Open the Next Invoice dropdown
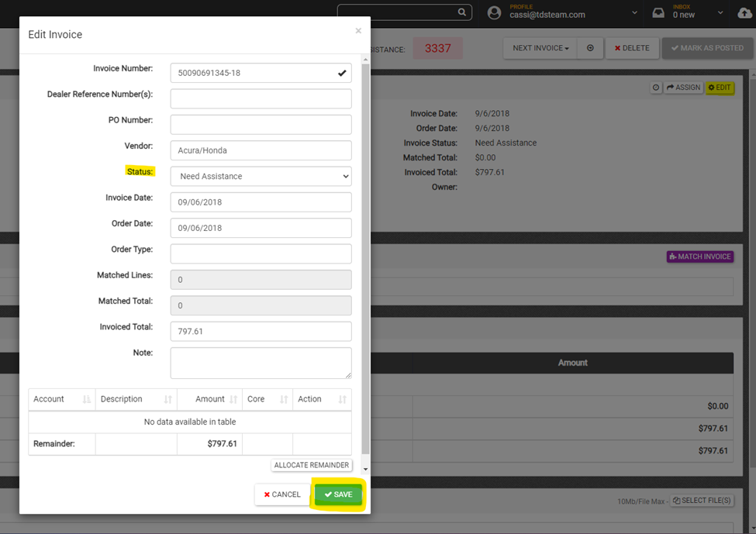This screenshot has width=756, height=534. (x=540, y=48)
